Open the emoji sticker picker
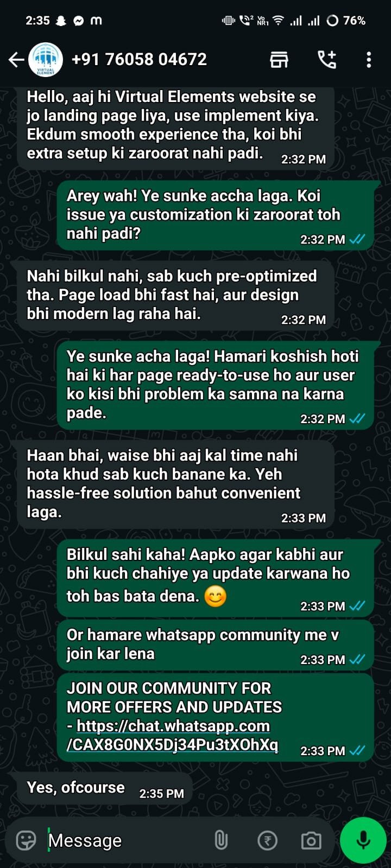This screenshot has height=868, width=391. pos(26,840)
